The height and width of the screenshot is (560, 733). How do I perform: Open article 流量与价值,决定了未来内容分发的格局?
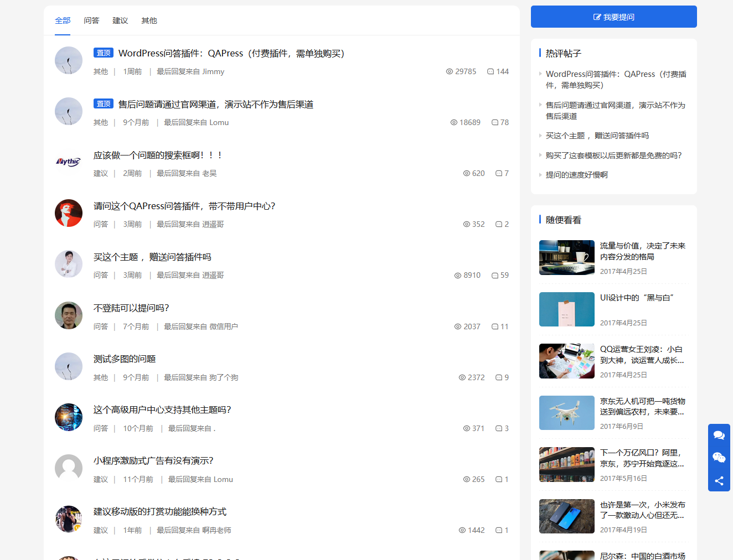tap(642, 251)
